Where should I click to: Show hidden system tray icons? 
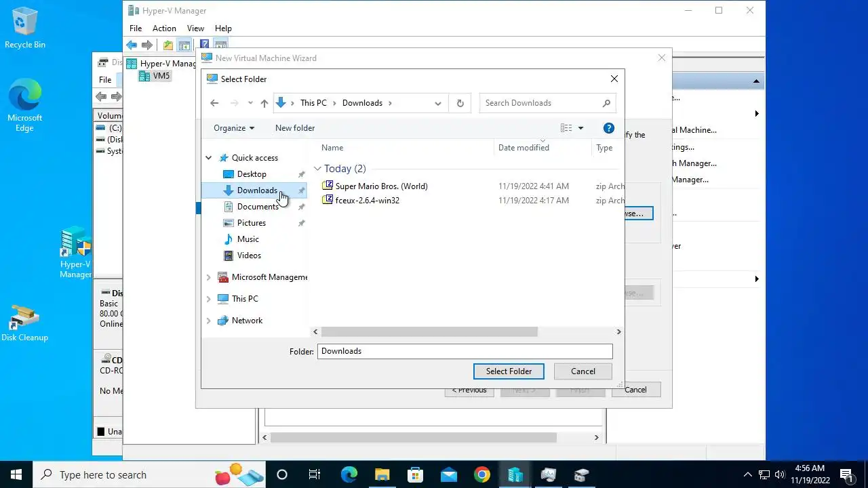(x=748, y=474)
